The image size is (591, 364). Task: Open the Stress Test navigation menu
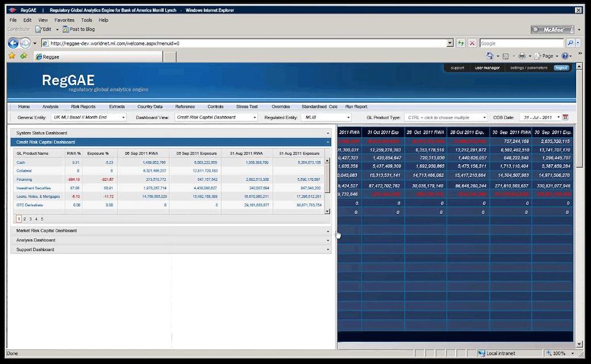pyautogui.click(x=247, y=106)
